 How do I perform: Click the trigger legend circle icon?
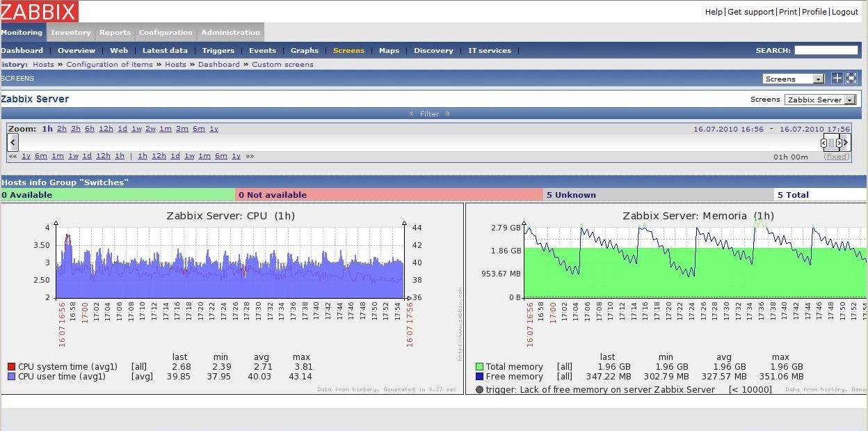point(479,390)
